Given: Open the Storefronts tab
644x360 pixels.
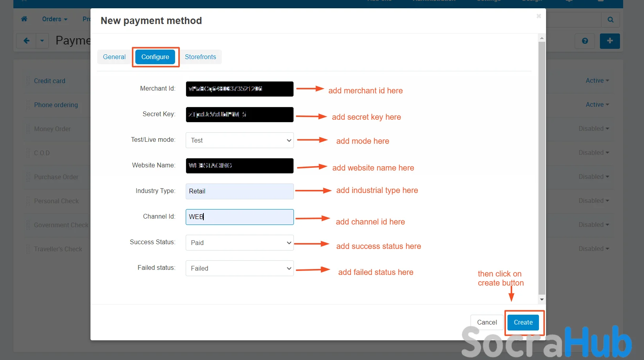Looking at the screenshot, I should pyautogui.click(x=200, y=57).
